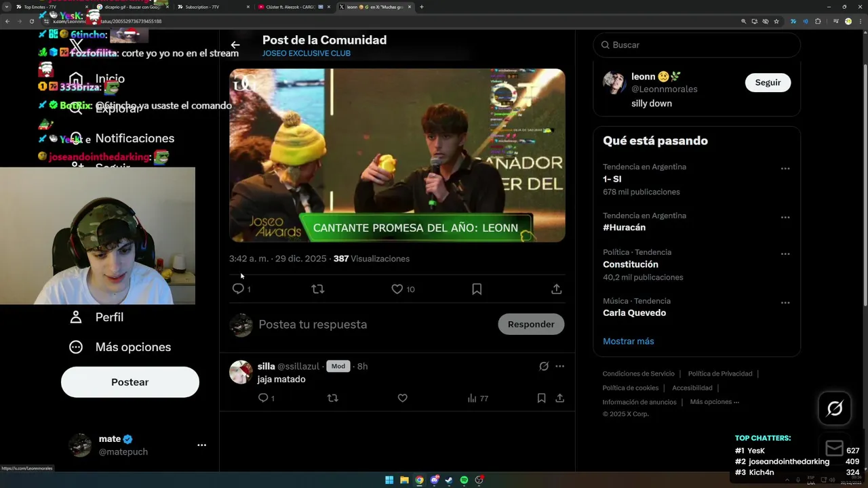This screenshot has height=488, width=868.
Task: Share silla's reply
Action: 559,398
